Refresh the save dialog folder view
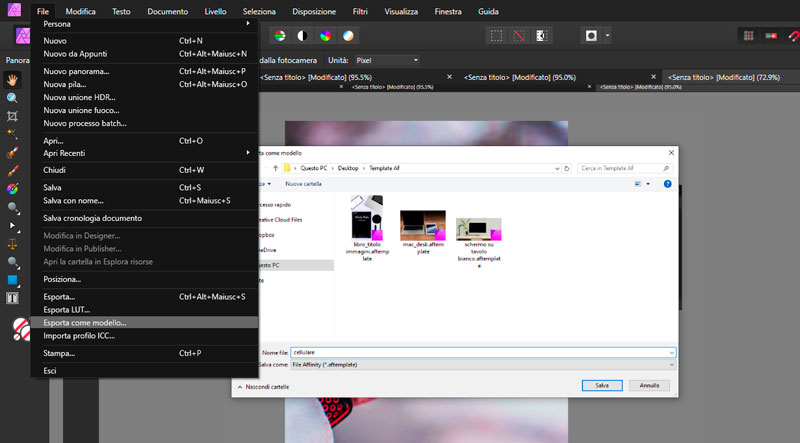The width and height of the screenshot is (800, 443). [x=566, y=168]
